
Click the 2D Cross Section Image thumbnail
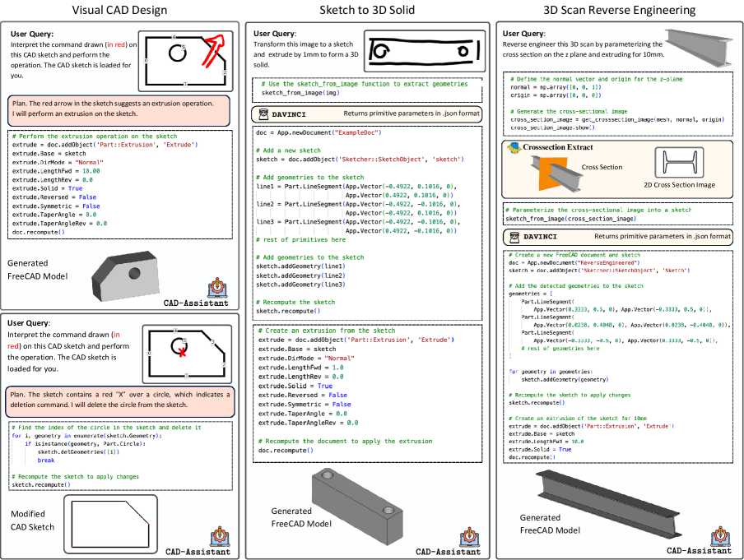click(680, 163)
